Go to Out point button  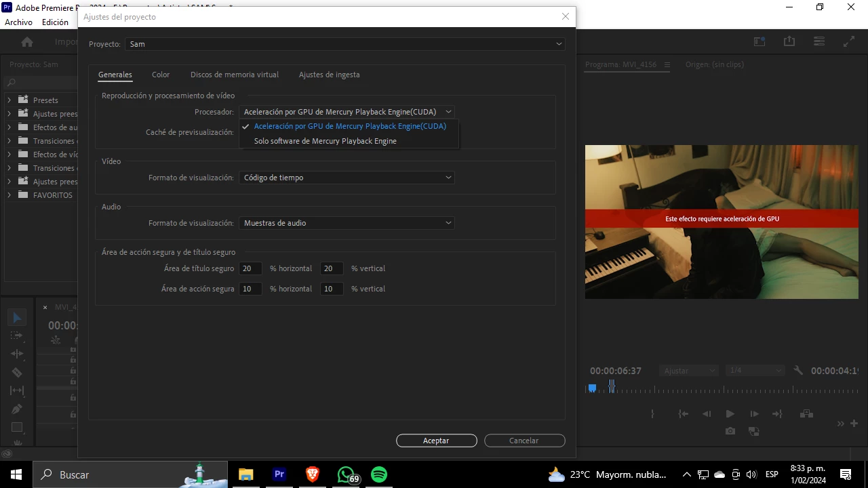777,413
